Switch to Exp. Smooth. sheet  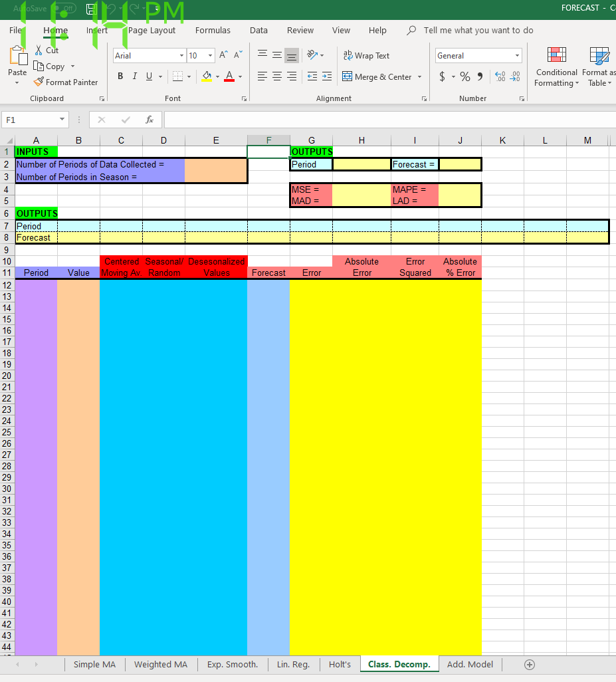[x=233, y=665]
